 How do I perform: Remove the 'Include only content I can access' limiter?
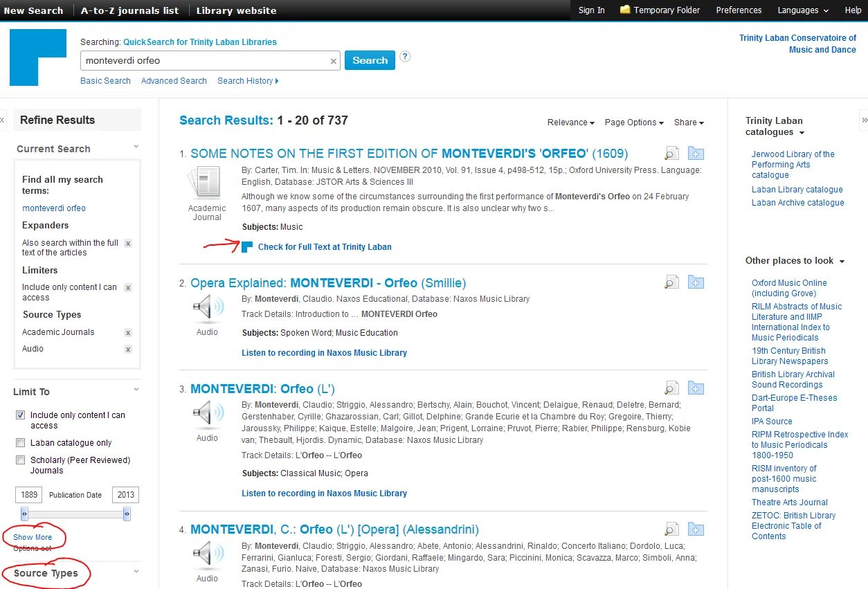pos(127,288)
